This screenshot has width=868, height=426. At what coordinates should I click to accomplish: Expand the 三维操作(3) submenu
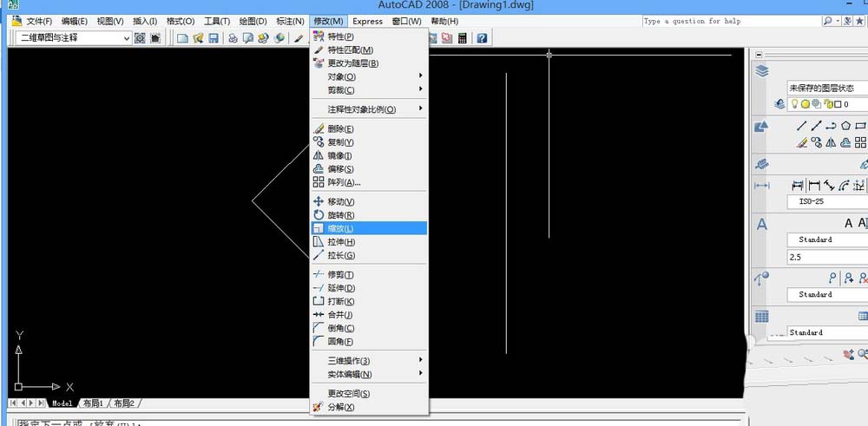pyautogui.click(x=369, y=361)
